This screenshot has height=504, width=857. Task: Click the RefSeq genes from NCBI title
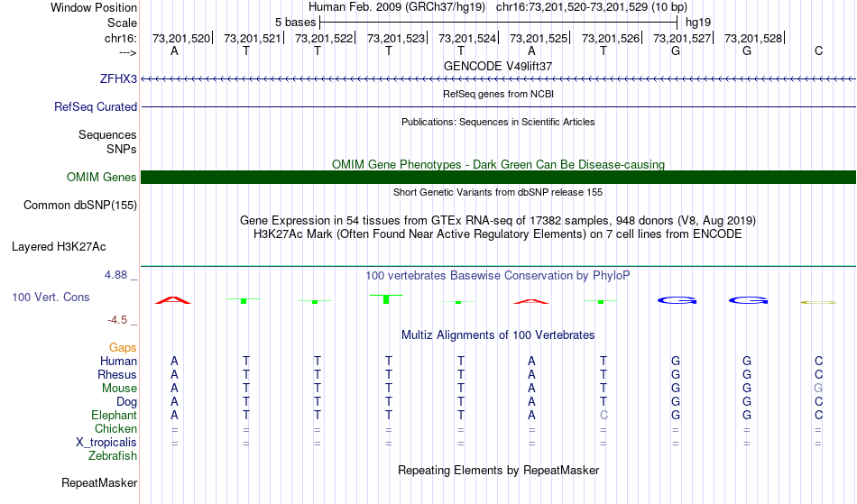498,94
